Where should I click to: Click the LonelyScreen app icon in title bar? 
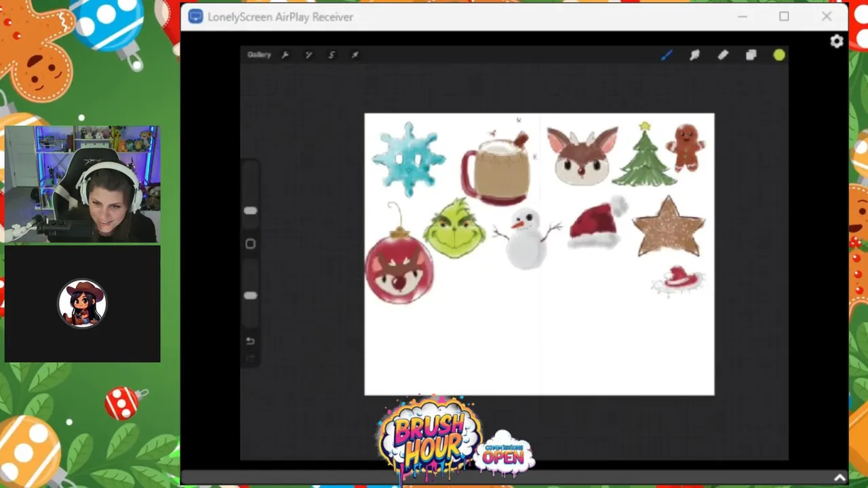(x=195, y=17)
